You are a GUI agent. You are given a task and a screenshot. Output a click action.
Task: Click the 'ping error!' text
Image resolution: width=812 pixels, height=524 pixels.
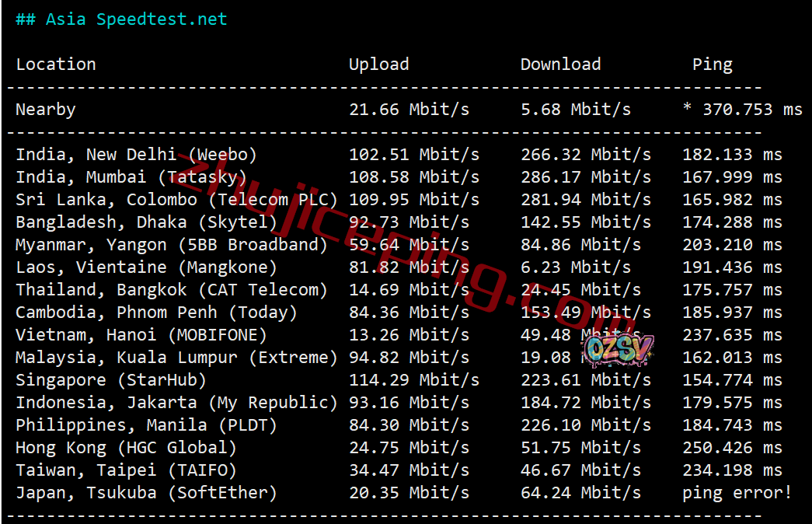[737, 493]
